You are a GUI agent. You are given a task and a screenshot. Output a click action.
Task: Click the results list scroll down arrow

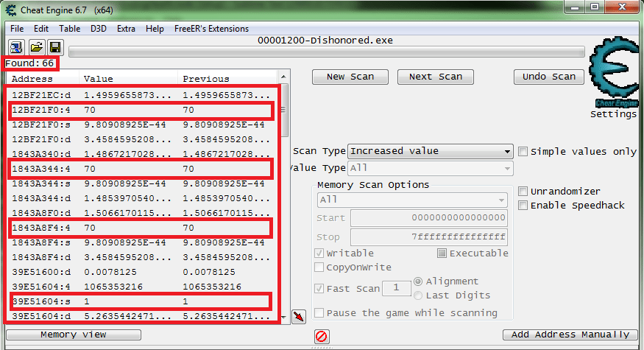click(283, 318)
